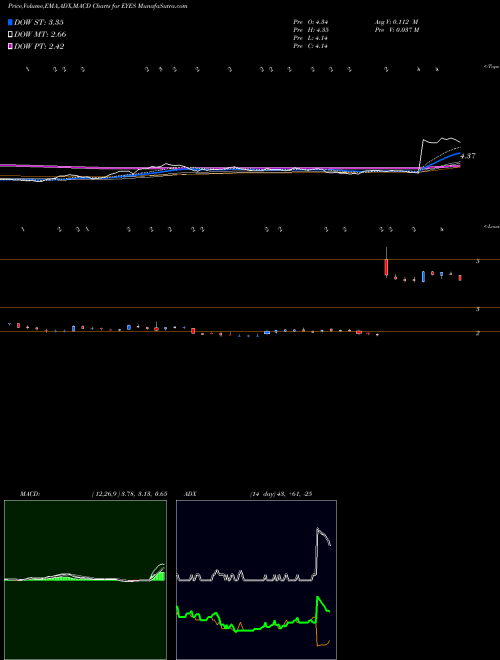Select the 'DOW ST: 3.35' legend label

(x=39, y=22)
